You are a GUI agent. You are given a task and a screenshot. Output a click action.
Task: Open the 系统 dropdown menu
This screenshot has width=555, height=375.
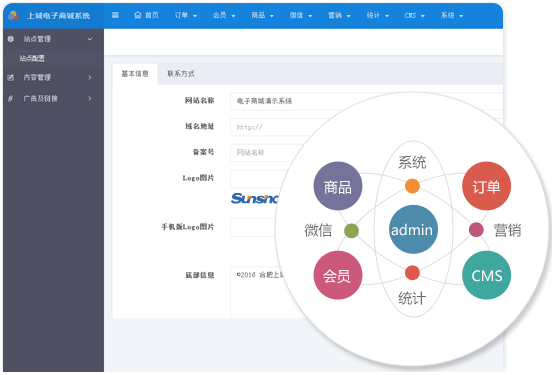pos(452,15)
